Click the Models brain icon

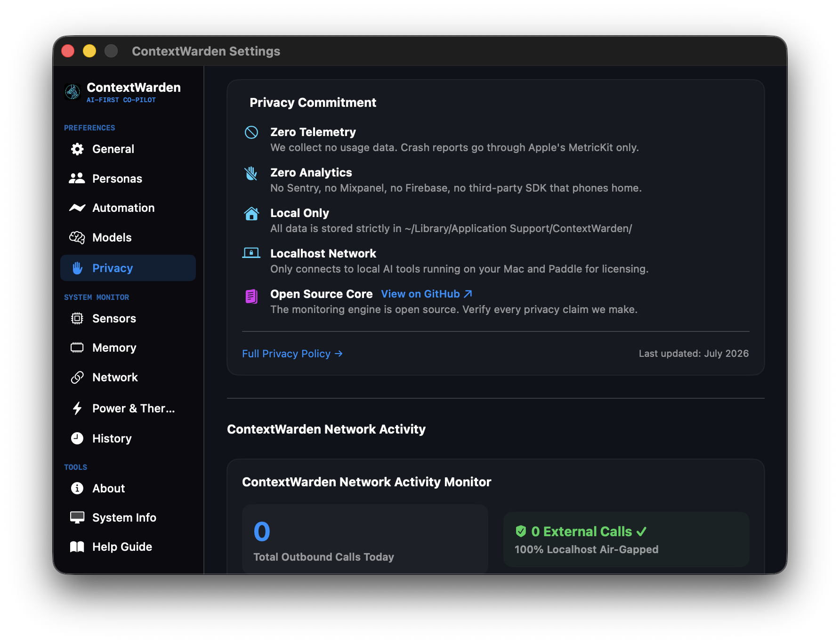click(77, 237)
